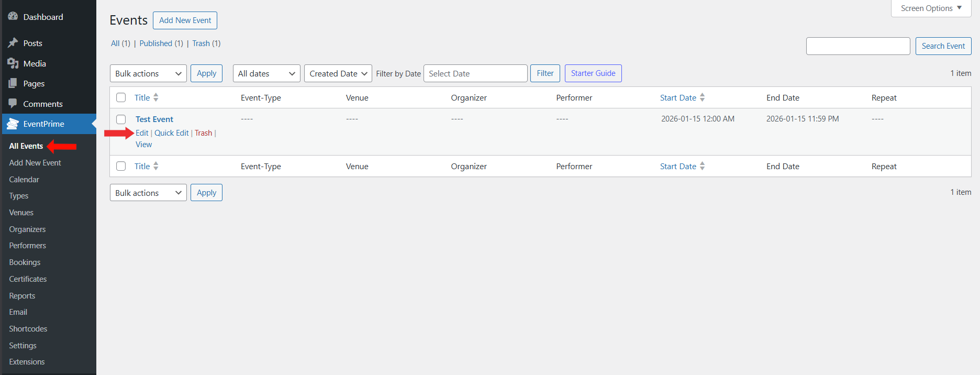Check the select-all box in table header
980x375 pixels.
[x=121, y=97]
